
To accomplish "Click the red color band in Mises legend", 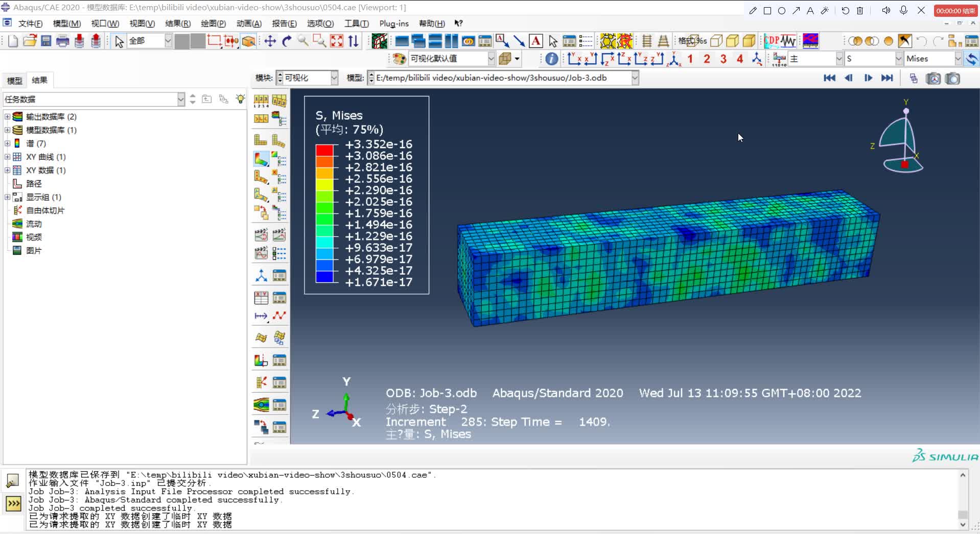I will (x=324, y=150).
